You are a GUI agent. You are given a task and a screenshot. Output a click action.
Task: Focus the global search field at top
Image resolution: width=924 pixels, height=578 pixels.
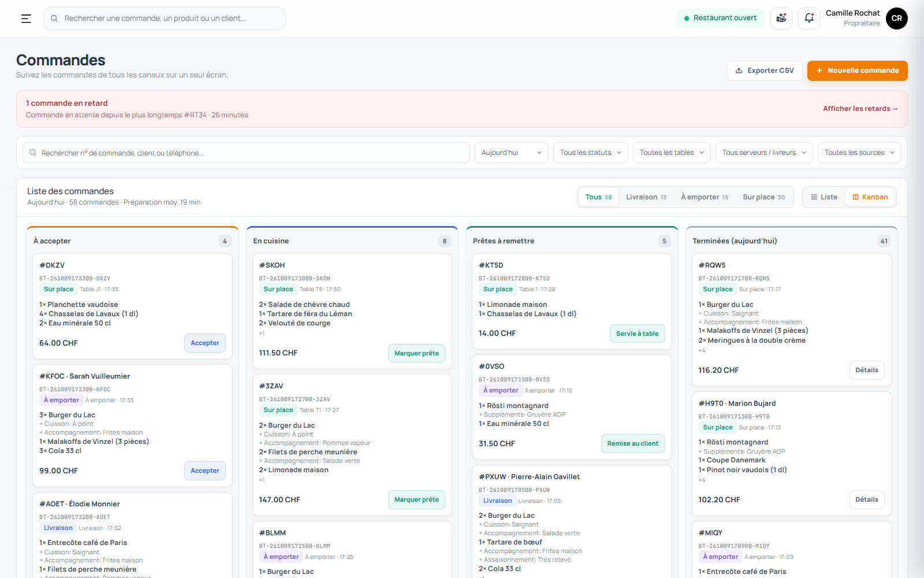point(165,18)
